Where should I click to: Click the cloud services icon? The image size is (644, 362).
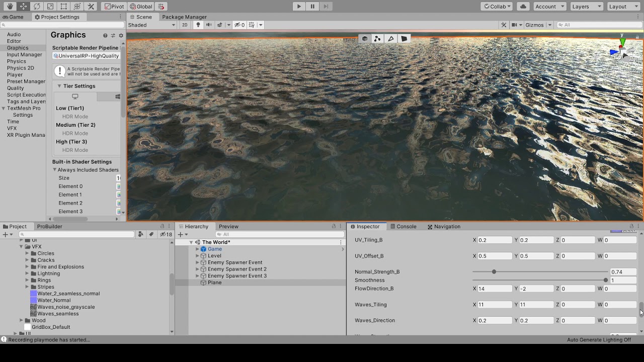tap(523, 7)
